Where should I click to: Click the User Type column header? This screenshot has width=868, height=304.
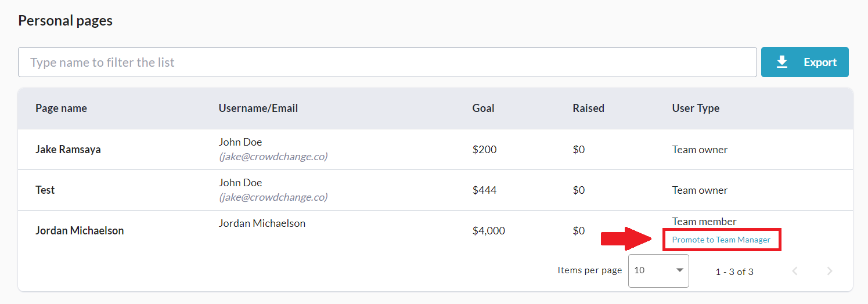click(x=696, y=108)
